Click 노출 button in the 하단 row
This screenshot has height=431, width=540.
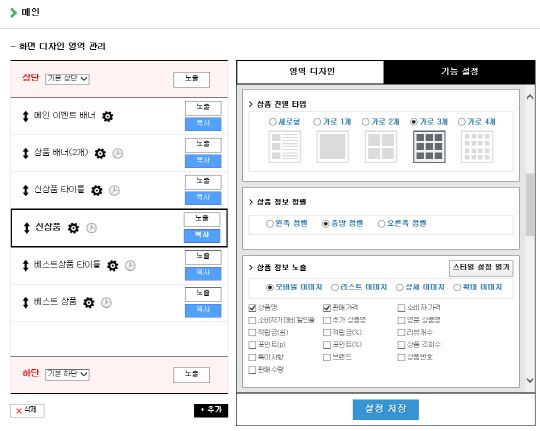pyautogui.click(x=191, y=374)
